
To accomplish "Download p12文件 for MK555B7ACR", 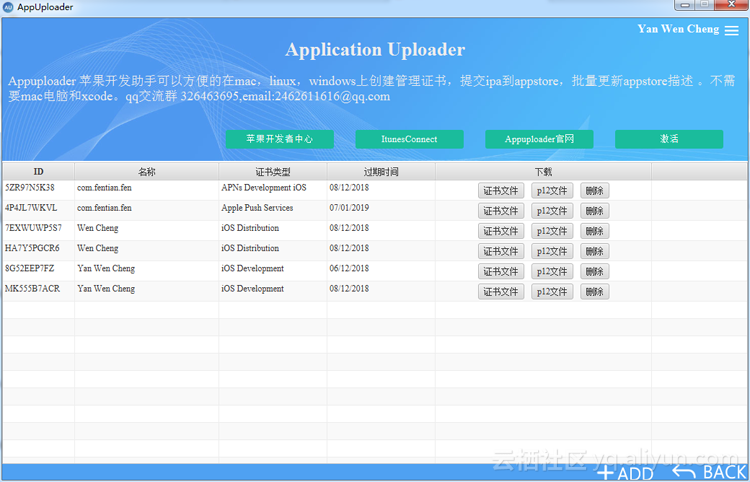I will pos(552,291).
